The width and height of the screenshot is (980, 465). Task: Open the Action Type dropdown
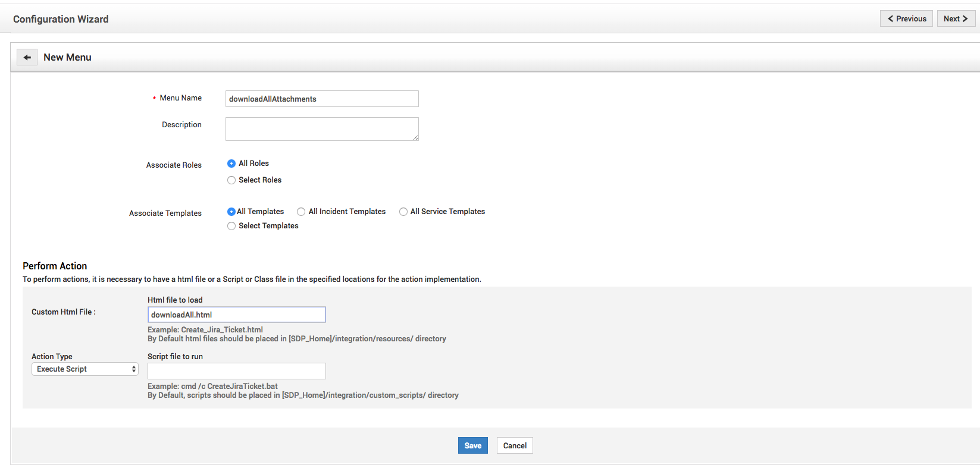[x=84, y=369]
